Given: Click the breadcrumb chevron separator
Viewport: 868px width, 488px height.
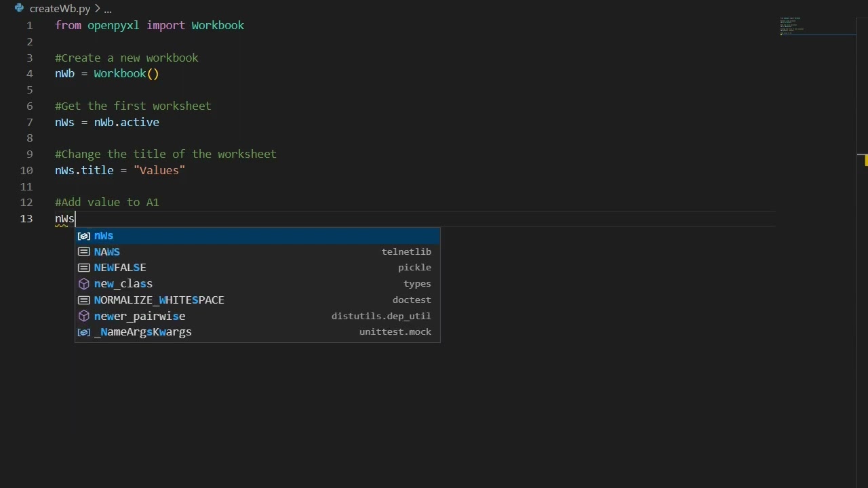Looking at the screenshot, I should 97,9.
